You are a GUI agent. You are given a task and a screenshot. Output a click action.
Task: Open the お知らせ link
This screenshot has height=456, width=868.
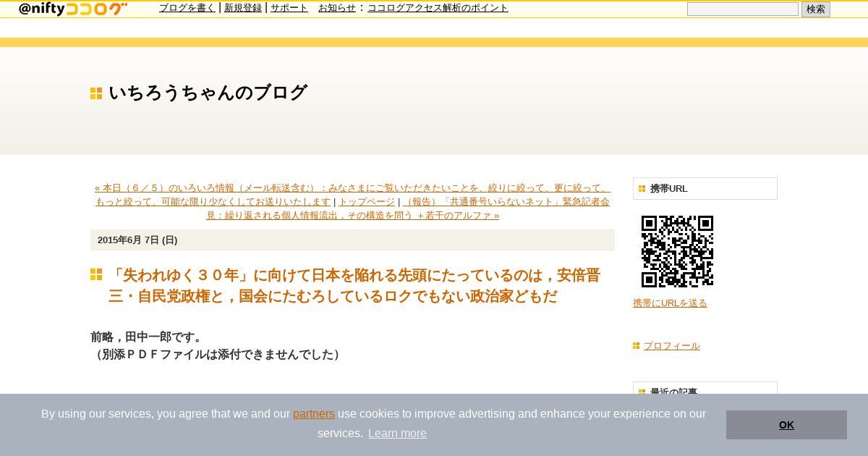pyautogui.click(x=337, y=8)
